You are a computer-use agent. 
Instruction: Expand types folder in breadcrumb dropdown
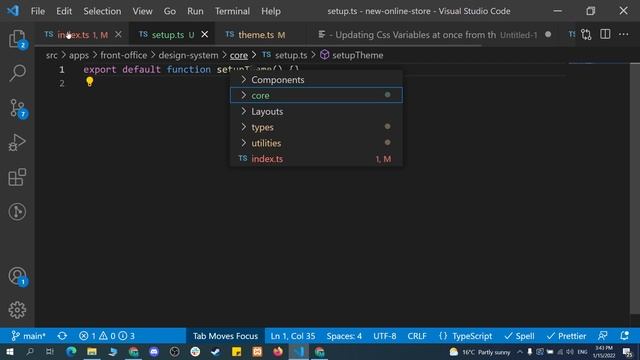316,127
